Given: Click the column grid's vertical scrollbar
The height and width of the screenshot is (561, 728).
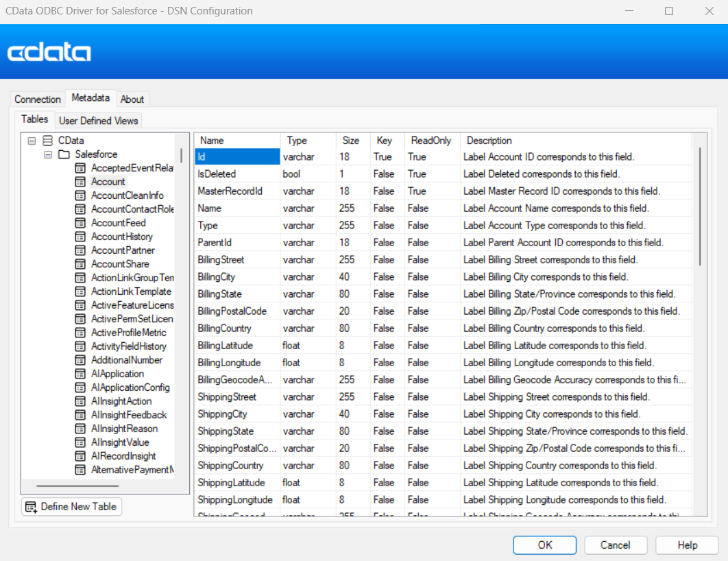Looking at the screenshot, I should [699, 206].
